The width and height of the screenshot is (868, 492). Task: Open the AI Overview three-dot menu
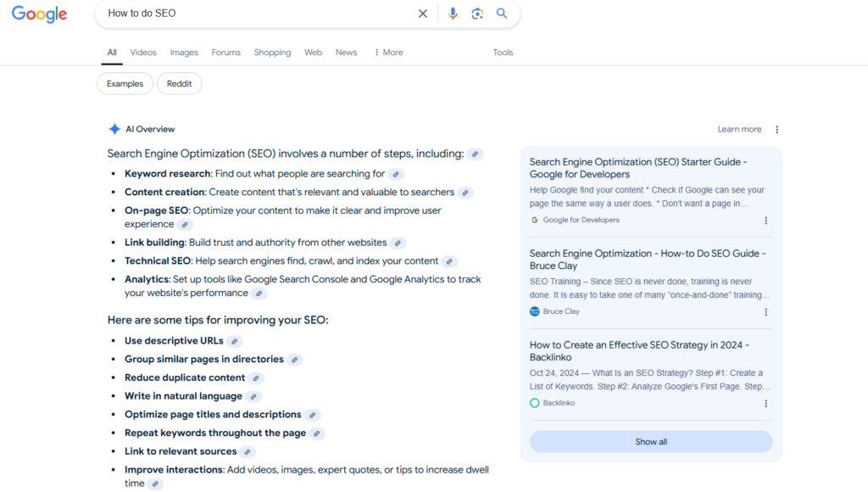tap(776, 128)
